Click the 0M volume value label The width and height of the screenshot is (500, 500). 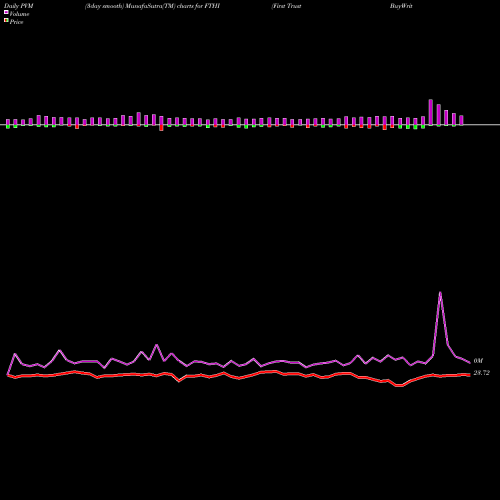pos(478,361)
